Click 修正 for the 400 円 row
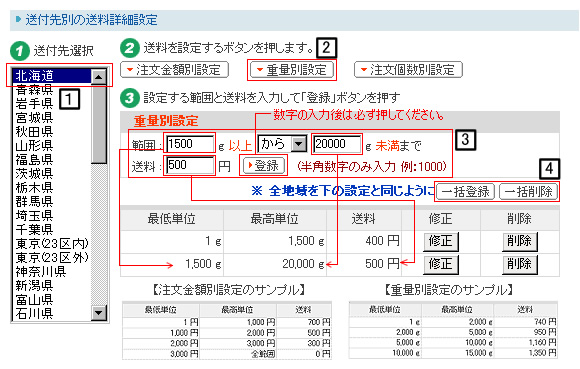 (x=441, y=241)
